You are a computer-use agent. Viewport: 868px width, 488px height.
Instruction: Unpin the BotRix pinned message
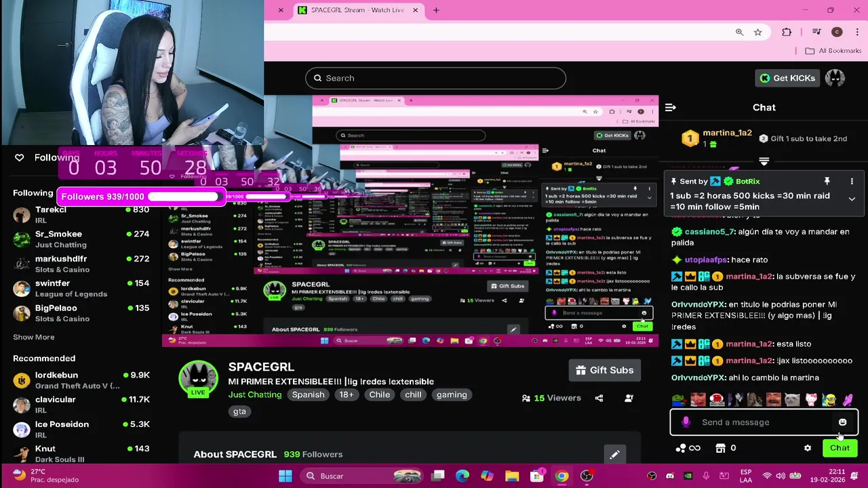point(827,182)
